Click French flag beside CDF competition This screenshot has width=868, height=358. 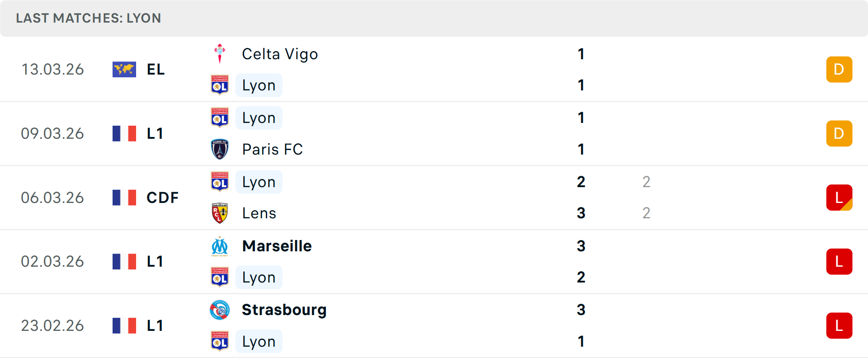[x=124, y=198]
